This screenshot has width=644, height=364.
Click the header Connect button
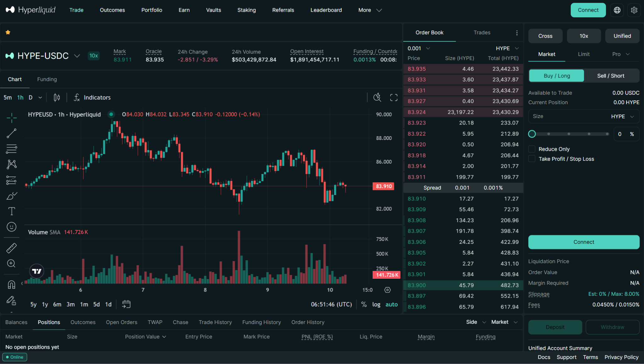[588, 10]
